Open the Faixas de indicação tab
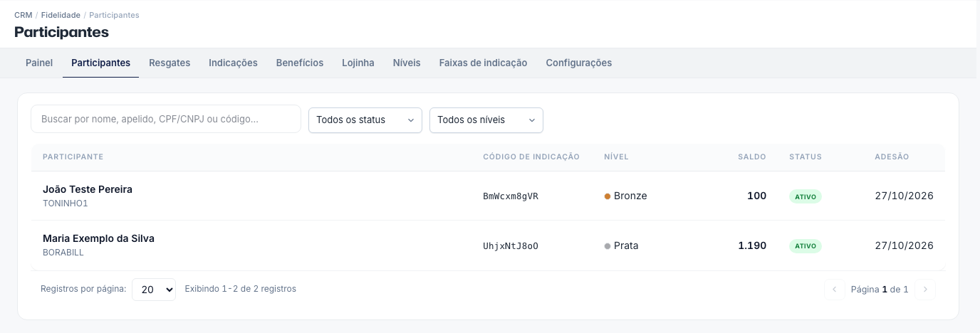The height and width of the screenshot is (333, 980). 484,63
